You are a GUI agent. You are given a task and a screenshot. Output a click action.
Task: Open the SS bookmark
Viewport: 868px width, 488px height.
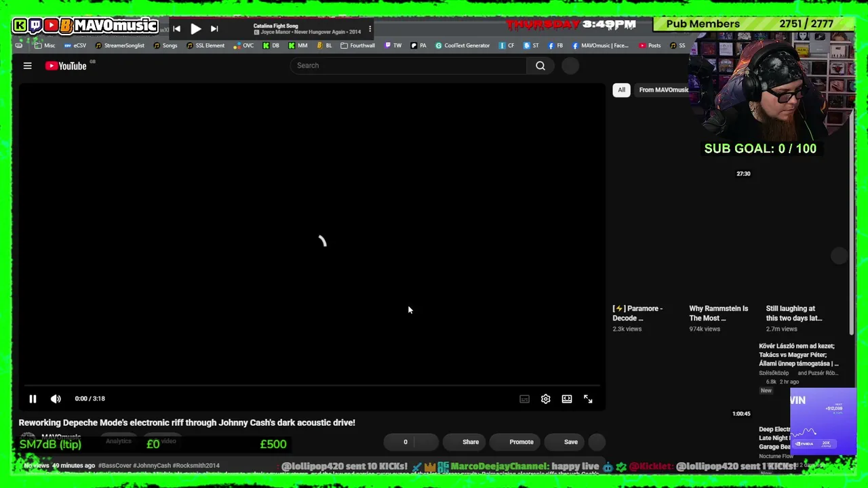[x=677, y=45]
